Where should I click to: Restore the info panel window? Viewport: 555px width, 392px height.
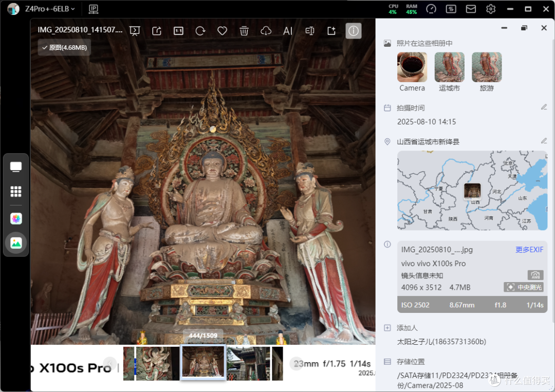coord(524,28)
